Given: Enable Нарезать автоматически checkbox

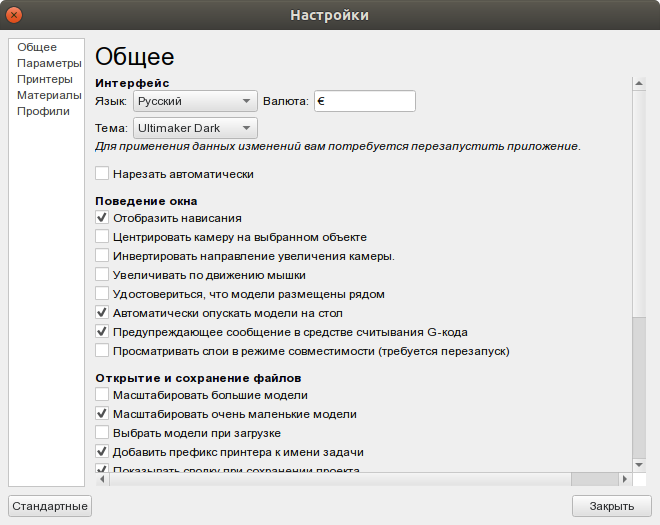Looking at the screenshot, I should point(102,173).
